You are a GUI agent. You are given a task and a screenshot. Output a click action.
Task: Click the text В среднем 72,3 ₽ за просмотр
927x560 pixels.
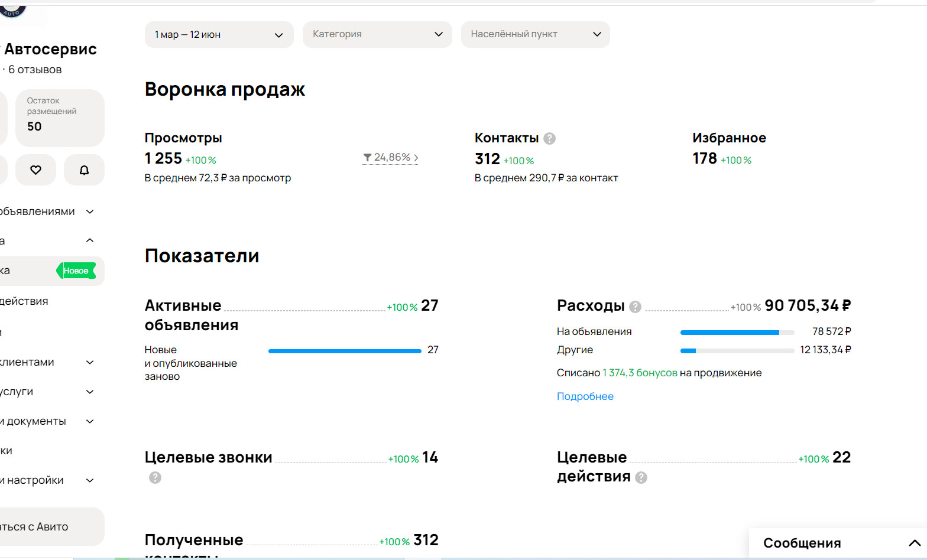coord(218,178)
